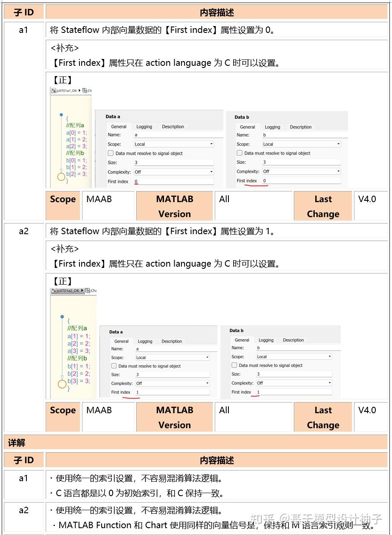
Task: Click the model icon beside jc0701a2_OK
Action: tap(54, 291)
